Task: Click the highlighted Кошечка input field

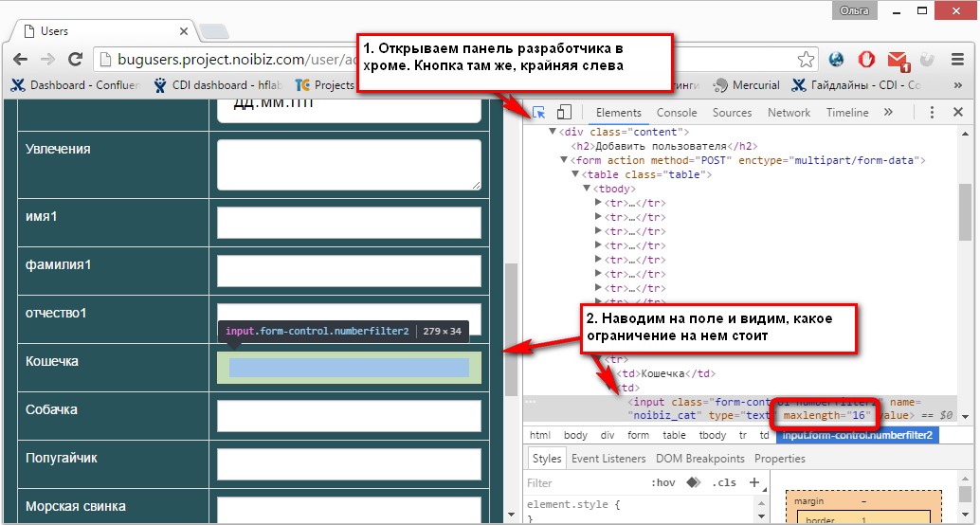Action: (x=350, y=368)
